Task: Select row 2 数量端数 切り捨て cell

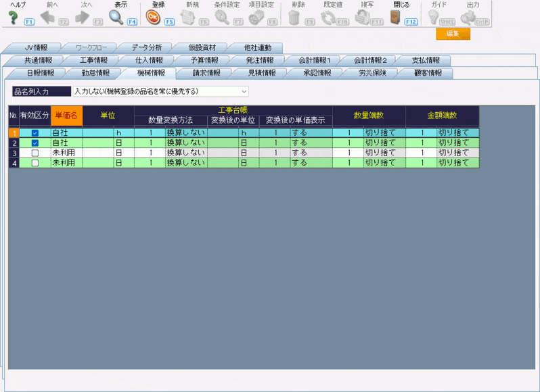Action: coord(382,143)
